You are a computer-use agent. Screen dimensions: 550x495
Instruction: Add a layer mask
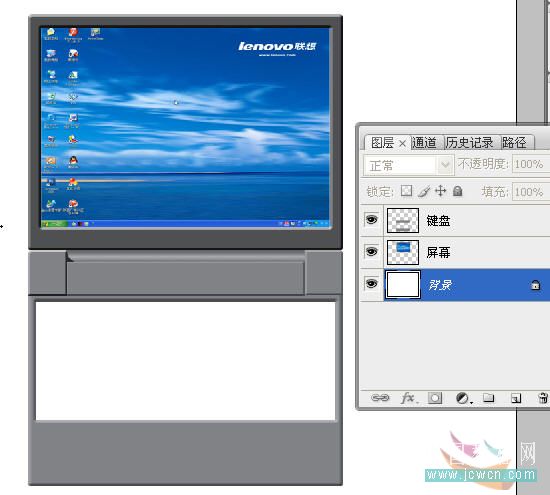(435, 398)
